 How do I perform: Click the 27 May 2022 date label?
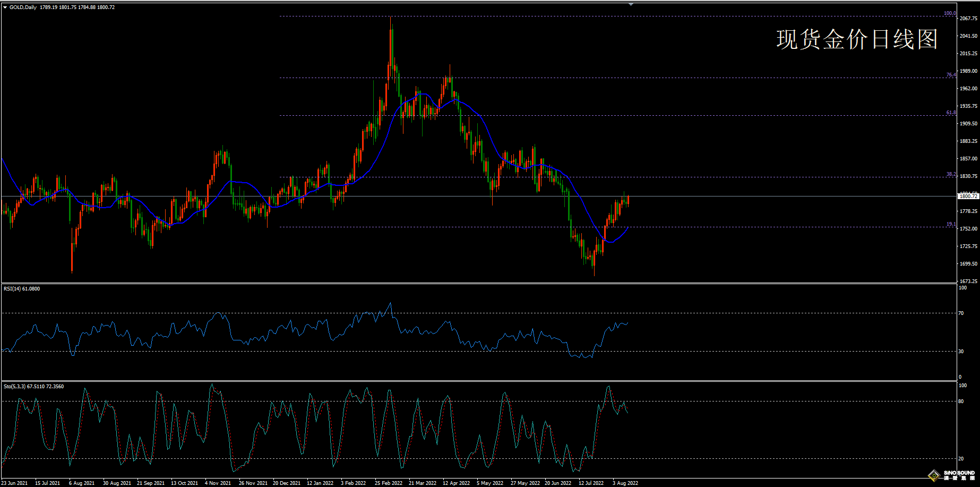tap(525, 483)
